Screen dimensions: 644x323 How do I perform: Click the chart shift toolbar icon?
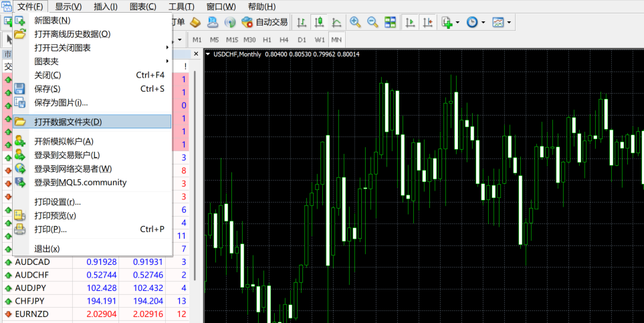tap(427, 22)
